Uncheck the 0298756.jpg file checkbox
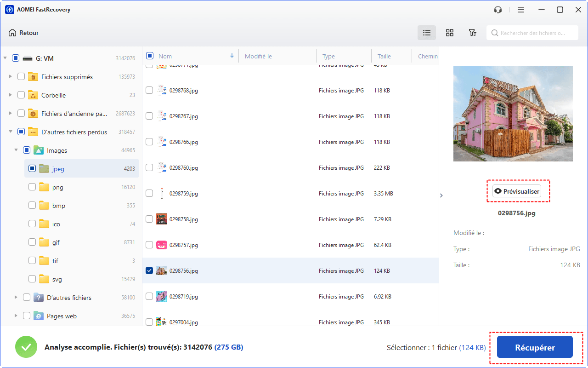This screenshot has height=368, width=588. click(x=149, y=270)
